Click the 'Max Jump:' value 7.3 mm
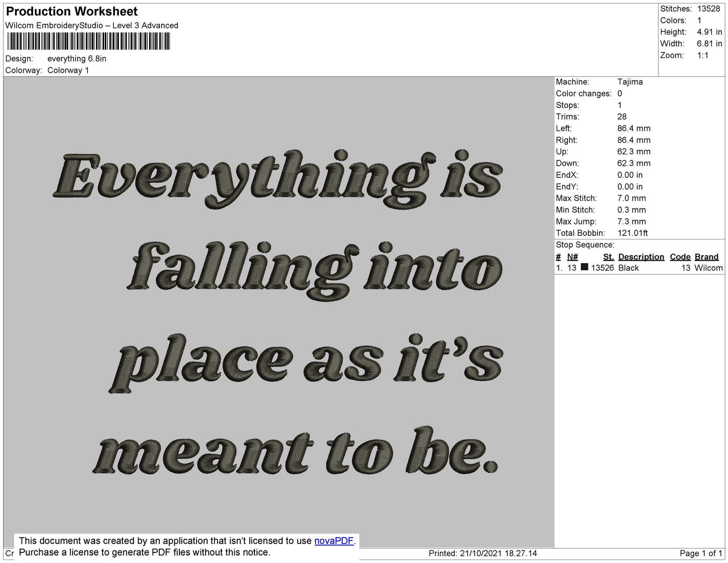 pyautogui.click(x=632, y=221)
